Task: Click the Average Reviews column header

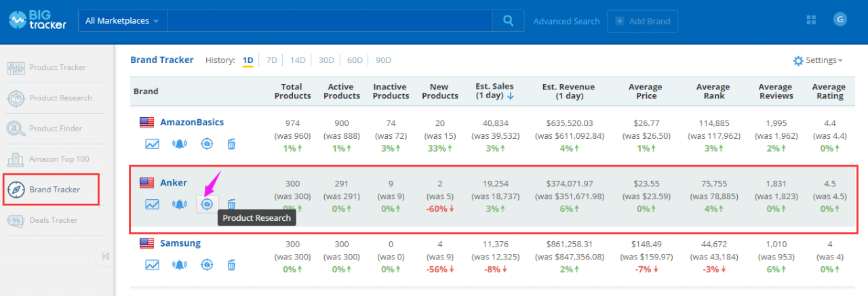Action: point(775,91)
